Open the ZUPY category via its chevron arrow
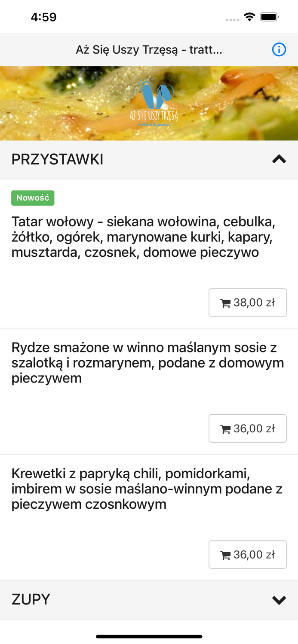Screen dimensions: 298x644 [x=279, y=599]
